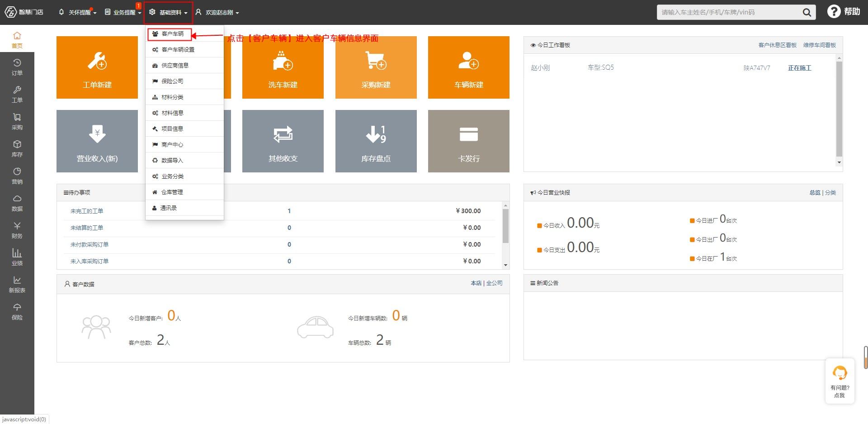
Task: Click the 全公司 link in 客户数据
Action: tap(494, 283)
